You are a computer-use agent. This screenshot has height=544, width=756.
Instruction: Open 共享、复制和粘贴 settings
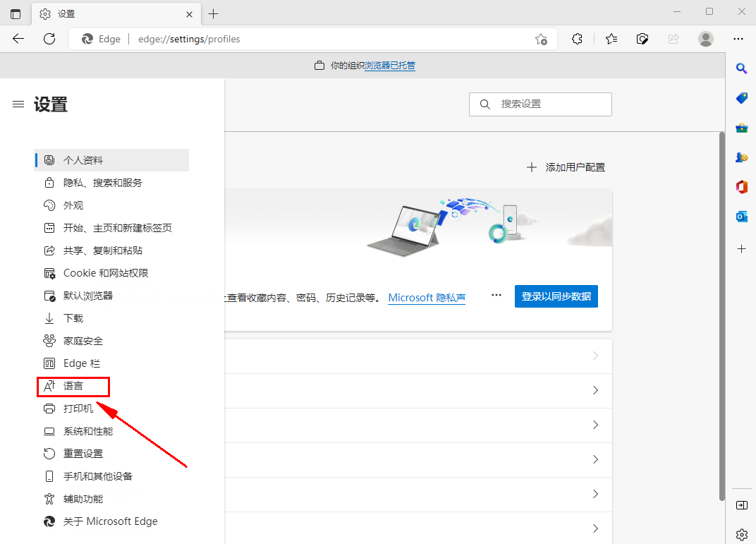pos(112,250)
